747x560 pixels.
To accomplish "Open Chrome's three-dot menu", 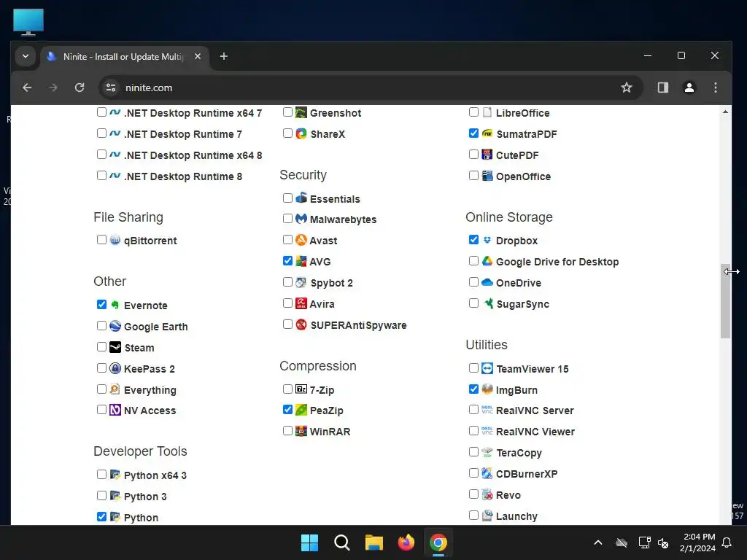I will pyautogui.click(x=715, y=87).
